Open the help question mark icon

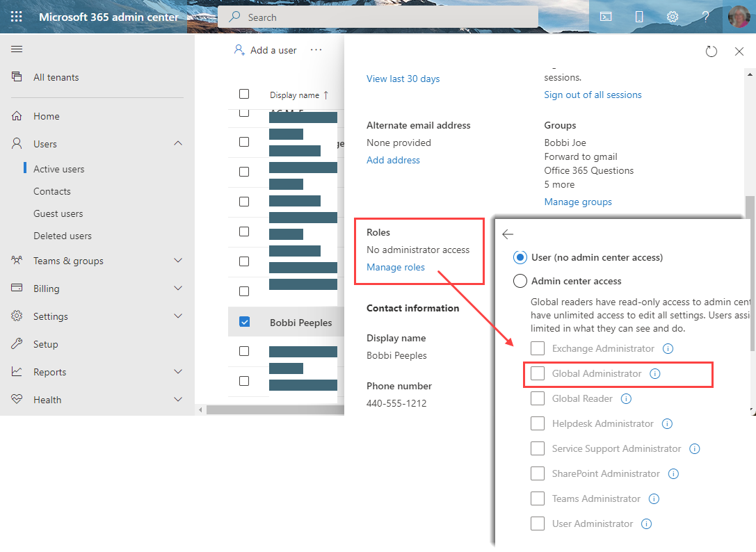705,17
